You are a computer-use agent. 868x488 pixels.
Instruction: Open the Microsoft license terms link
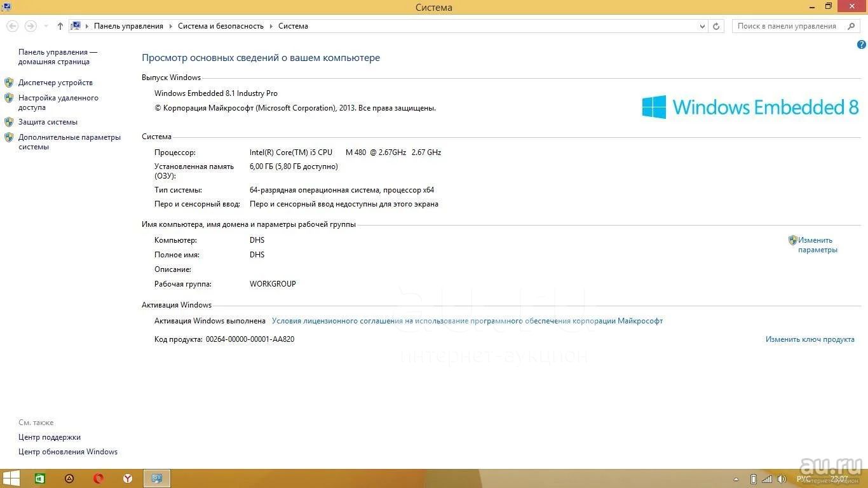pos(467,321)
